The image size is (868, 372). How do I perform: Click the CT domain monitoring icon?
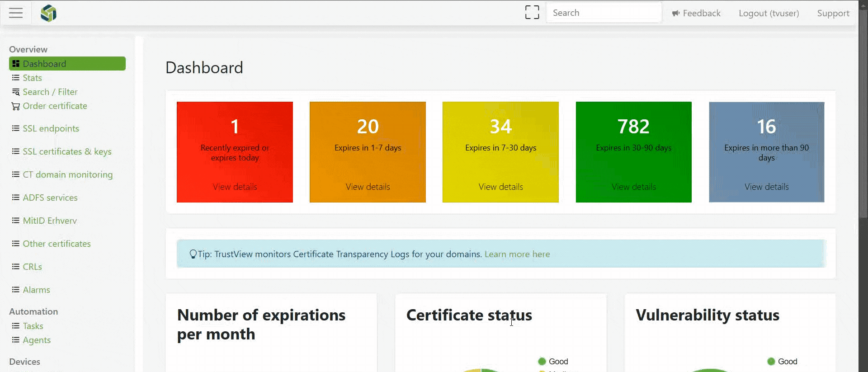(16, 174)
